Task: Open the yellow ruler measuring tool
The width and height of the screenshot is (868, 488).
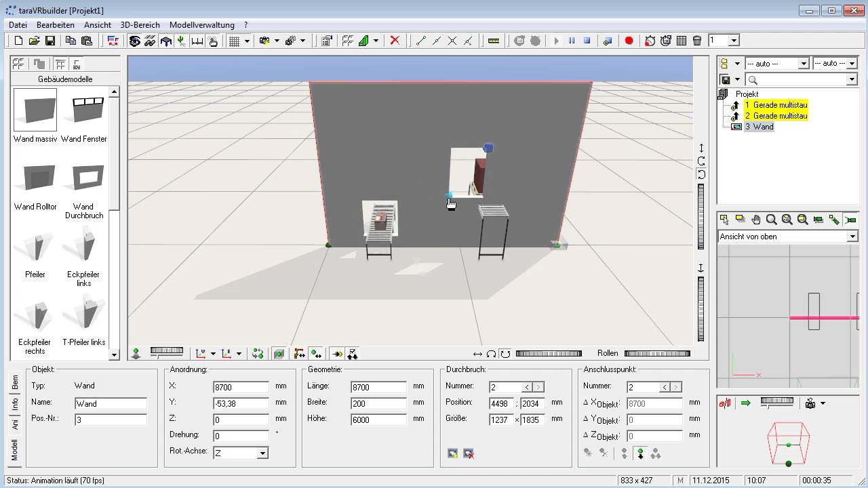Action: click(x=494, y=41)
